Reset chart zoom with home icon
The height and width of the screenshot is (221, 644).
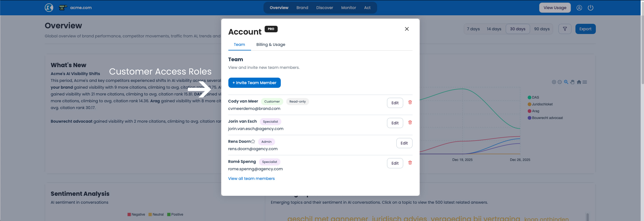click(x=579, y=82)
